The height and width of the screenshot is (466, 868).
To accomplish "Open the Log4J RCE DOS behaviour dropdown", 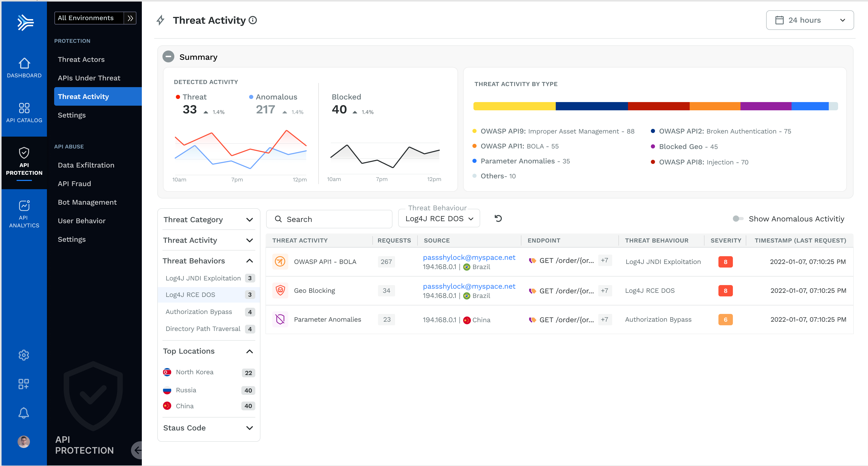I will pyautogui.click(x=439, y=219).
